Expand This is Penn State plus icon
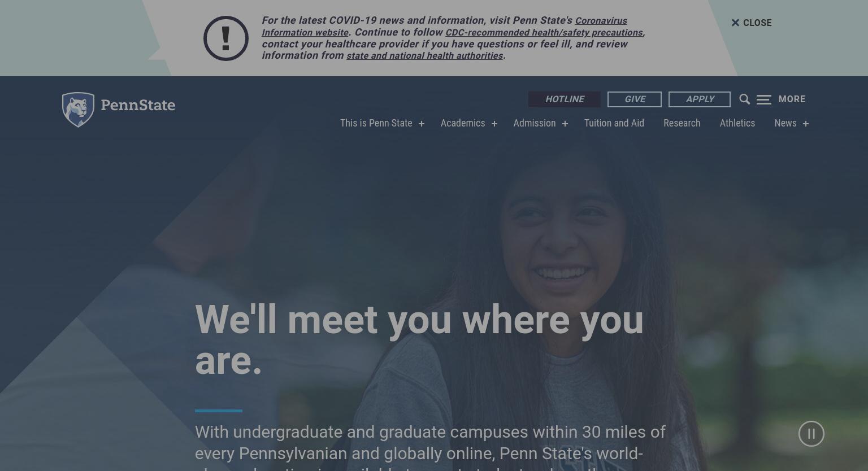 tap(421, 124)
